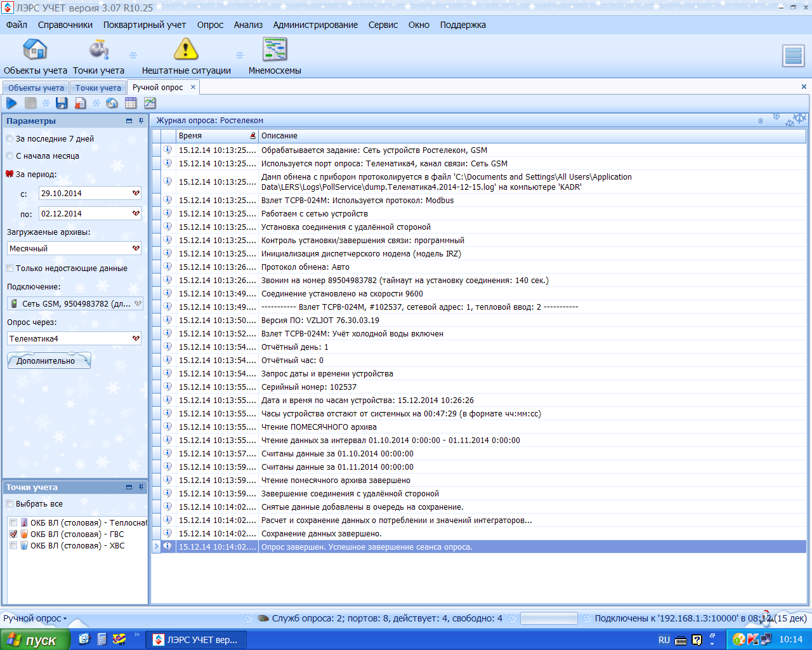Uncheck ОКБ ВЛ (столовая) - ГВС point
The height and width of the screenshot is (650, 812).
pyautogui.click(x=13, y=534)
